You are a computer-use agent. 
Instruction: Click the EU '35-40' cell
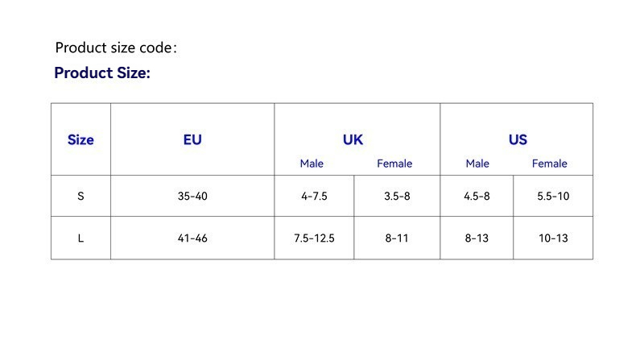192,196
